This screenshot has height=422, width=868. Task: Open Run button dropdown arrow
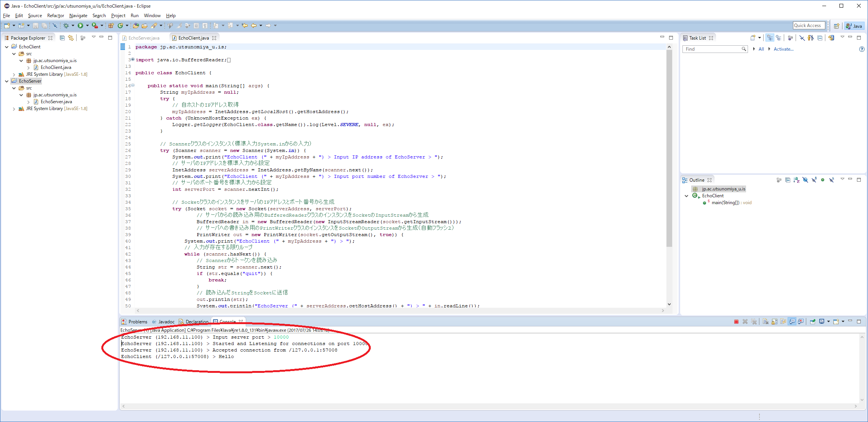coord(87,26)
